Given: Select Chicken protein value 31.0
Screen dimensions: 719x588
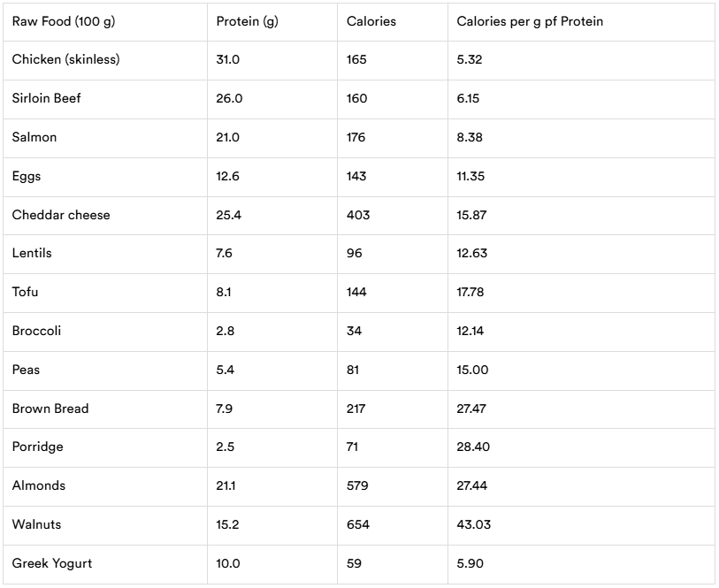Looking at the screenshot, I should pos(228,59).
